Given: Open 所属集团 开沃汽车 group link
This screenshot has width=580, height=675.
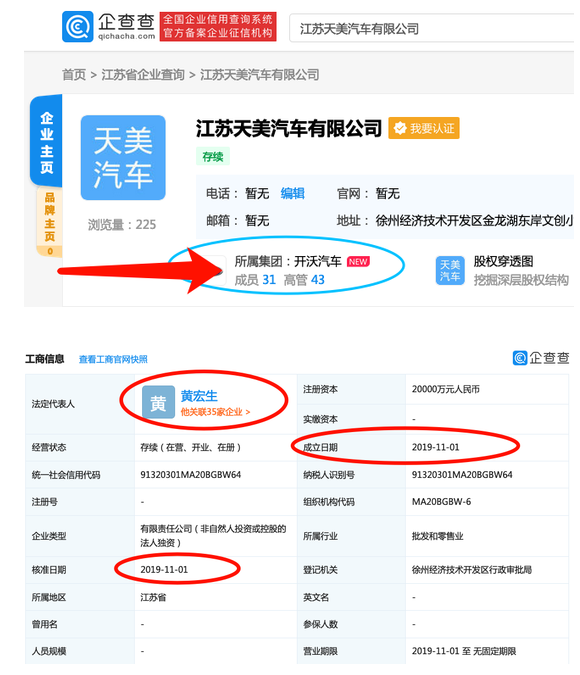Looking at the screenshot, I should click(x=288, y=261).
